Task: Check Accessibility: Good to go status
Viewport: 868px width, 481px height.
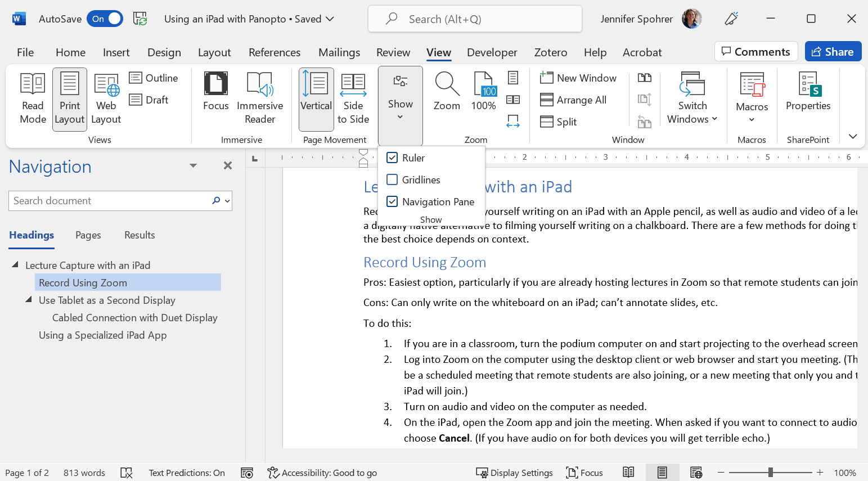Action: pyautogui.click(x=322, y=473)
